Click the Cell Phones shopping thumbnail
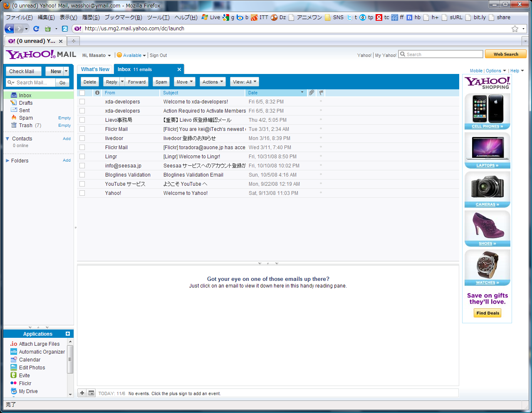The width and height of the screenshot is (532, 413). (487, 111)
